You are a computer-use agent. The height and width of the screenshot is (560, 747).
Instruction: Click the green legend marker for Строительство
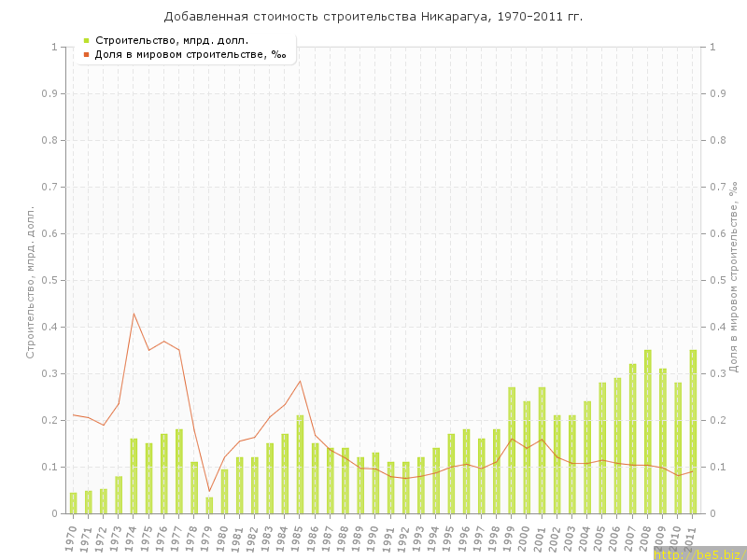tap(86, 40)
